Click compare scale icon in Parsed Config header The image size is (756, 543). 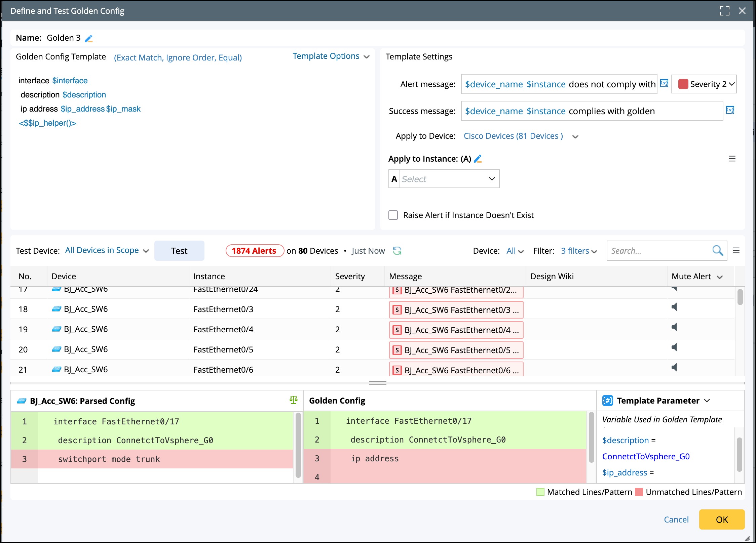click(x=293, y=400)
